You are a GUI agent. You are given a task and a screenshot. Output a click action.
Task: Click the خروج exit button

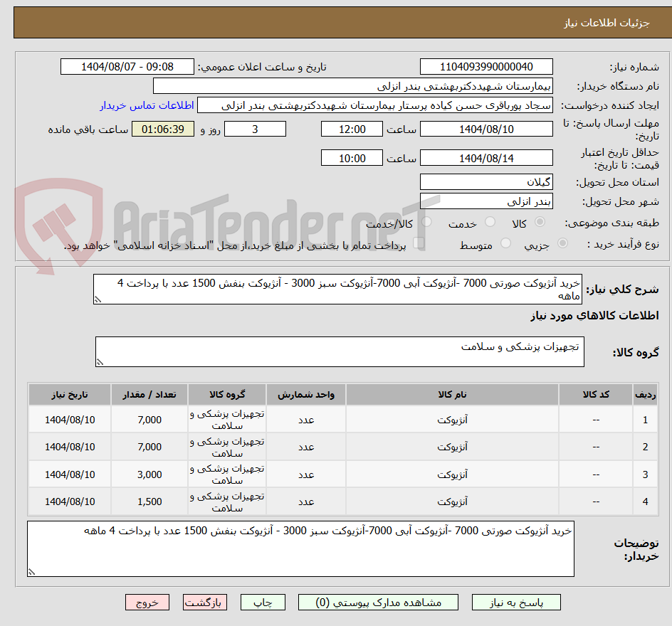[147, 602]
